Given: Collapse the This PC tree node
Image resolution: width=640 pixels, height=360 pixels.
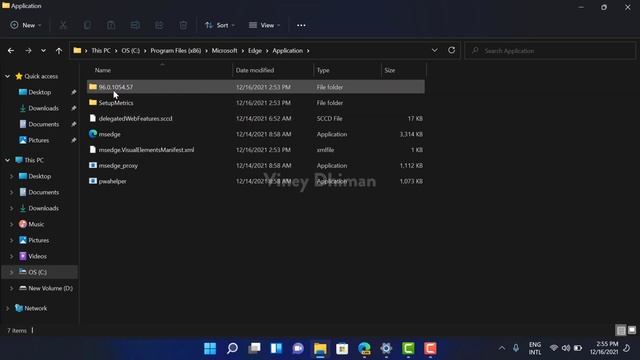Looking at the screenshot, I should pos(7,160).
